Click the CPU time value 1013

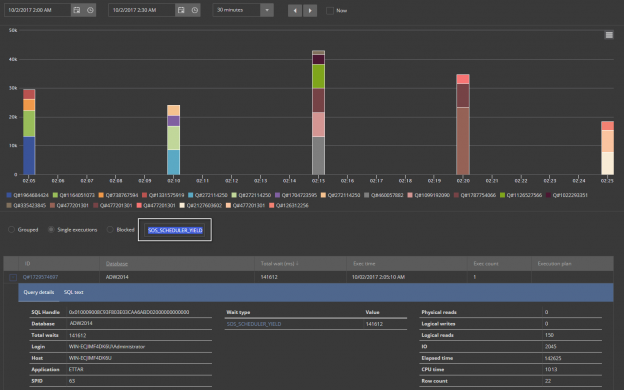tap(551, 369)
